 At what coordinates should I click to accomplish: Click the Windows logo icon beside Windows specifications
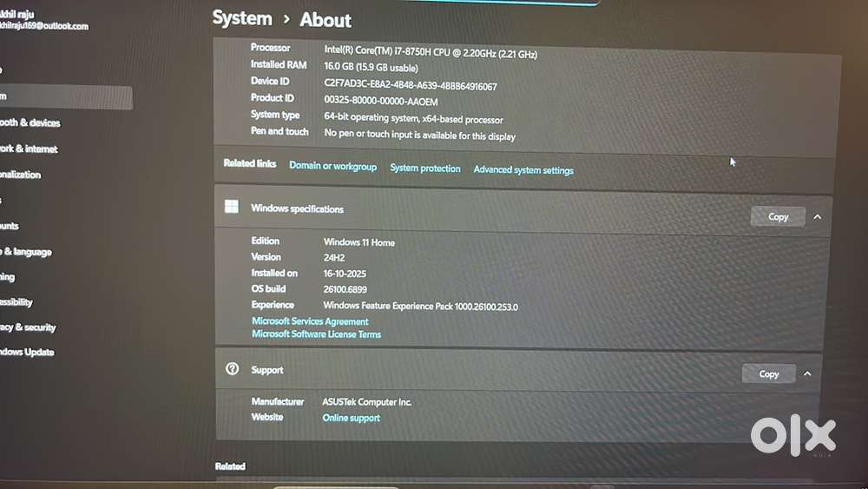(x=232, y=207)
